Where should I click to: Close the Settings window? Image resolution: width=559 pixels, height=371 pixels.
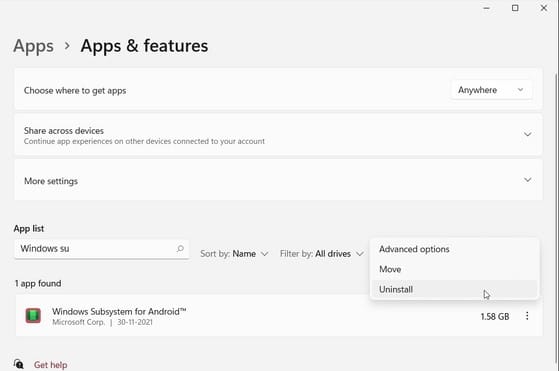coord(544,8)
